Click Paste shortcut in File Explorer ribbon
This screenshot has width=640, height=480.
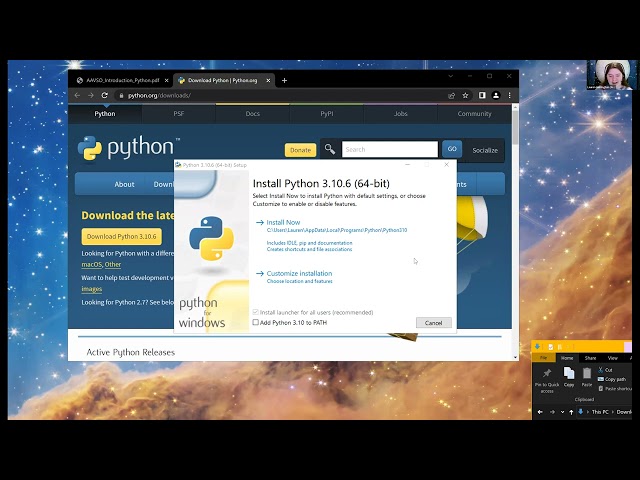click(x=615, y=389)
